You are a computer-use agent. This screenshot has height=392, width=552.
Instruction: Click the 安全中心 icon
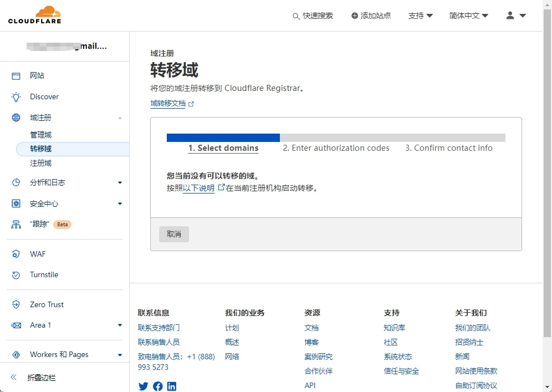coord(16,203)
